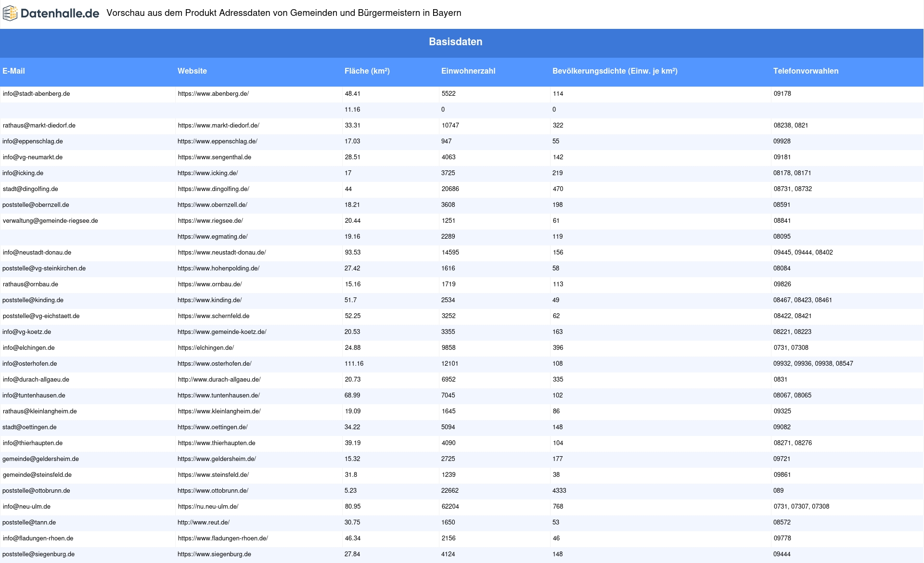Image resolution: width=924 pixels, height=563 pixels.
Task: Click the Einwohnerzahl column header
Action: point(468,71)
